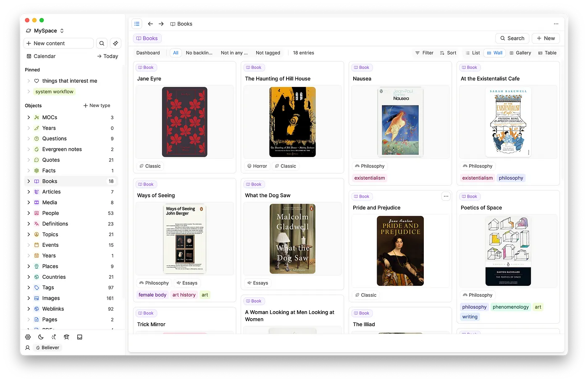Open the Dashboard tab
The height and width of the screenshot is (382, 588).
pyautogui.click(x=148, y=53)
